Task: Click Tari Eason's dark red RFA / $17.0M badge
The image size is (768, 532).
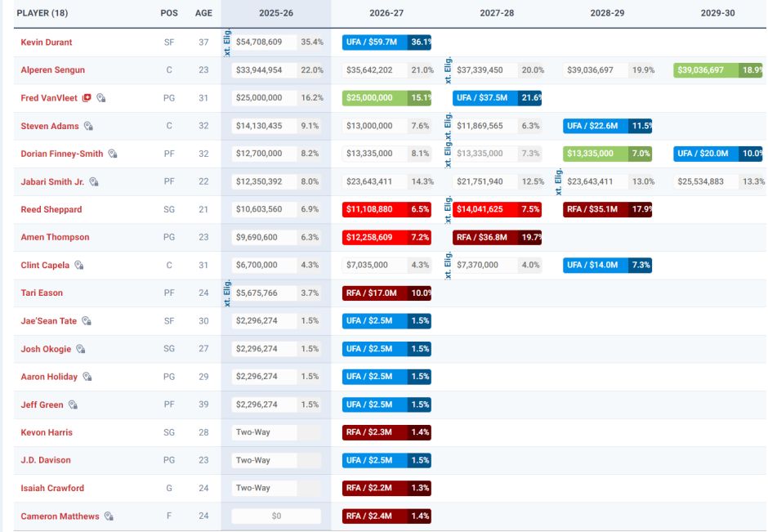Action: (375, 293)
